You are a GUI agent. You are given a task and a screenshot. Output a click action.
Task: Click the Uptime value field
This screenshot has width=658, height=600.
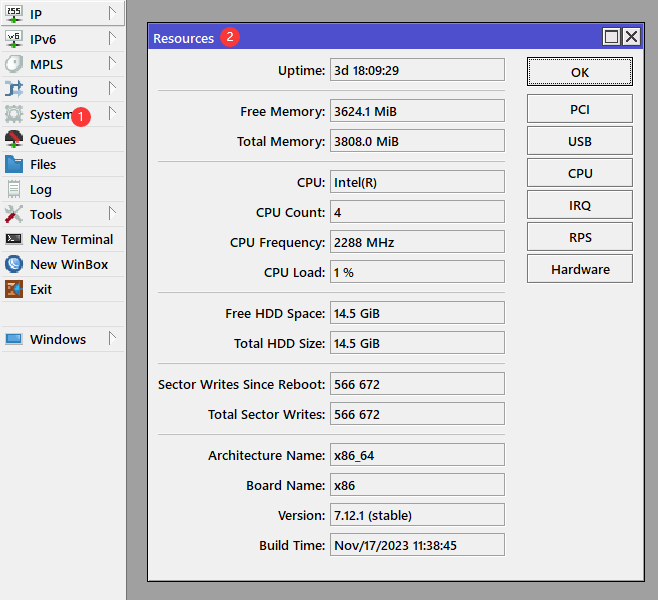417,70
